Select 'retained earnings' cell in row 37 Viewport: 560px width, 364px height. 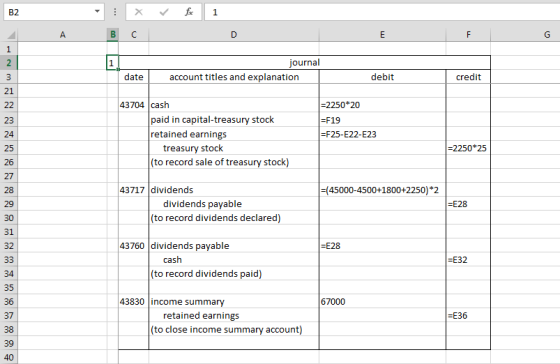(234, 315)
